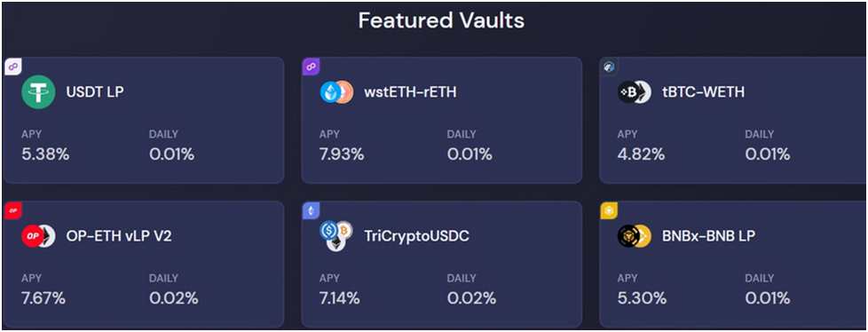This screenshot has width=868, height=332.
Task: Click the red OP-ETH token icon
Action: [38, 236]
